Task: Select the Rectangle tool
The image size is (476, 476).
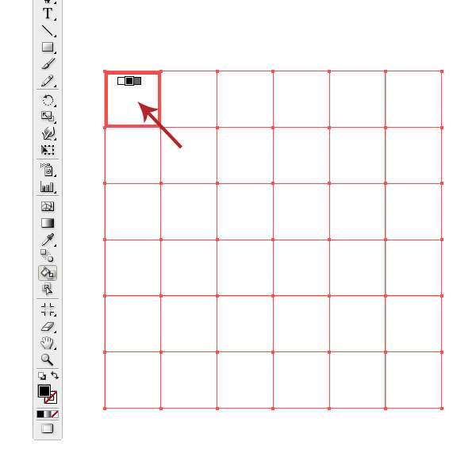Action: 48,47
